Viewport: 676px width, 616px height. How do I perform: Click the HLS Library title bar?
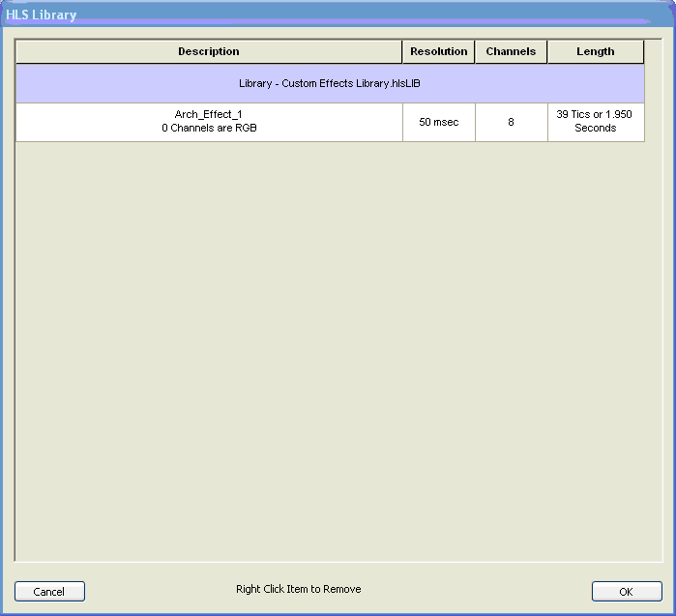coord(338,15)
